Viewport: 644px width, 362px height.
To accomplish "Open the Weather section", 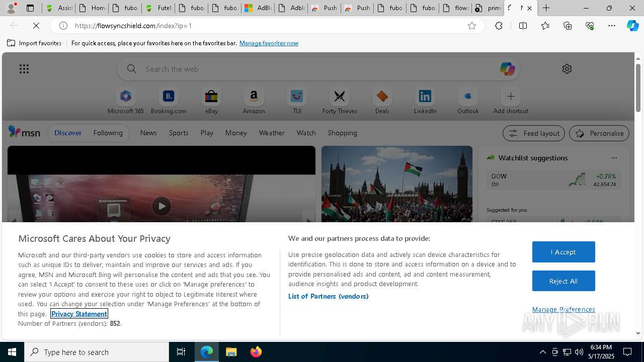I will (272, 133).
